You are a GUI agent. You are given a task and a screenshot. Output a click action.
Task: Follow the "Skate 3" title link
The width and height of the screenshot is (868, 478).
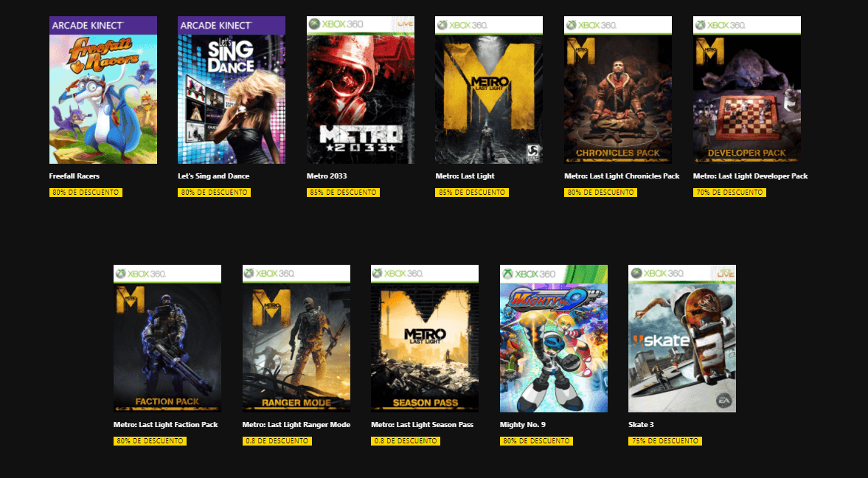[x=641, y=425]
